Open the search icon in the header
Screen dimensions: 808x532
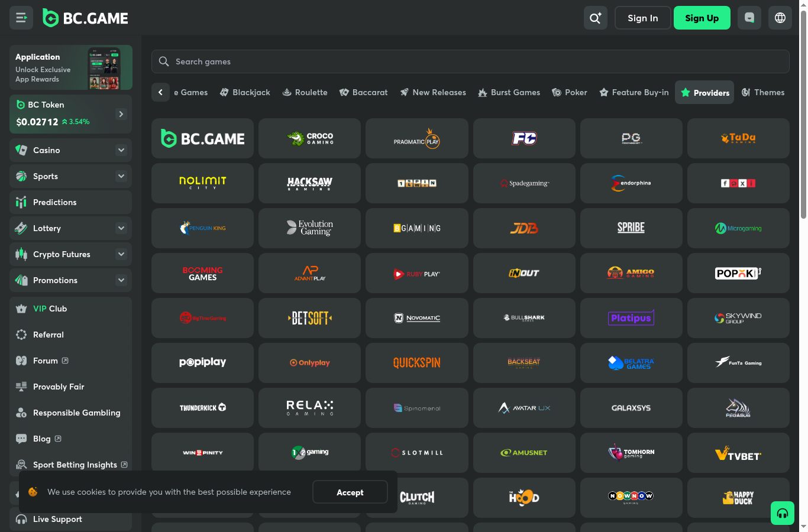click(x=595, y=18)
